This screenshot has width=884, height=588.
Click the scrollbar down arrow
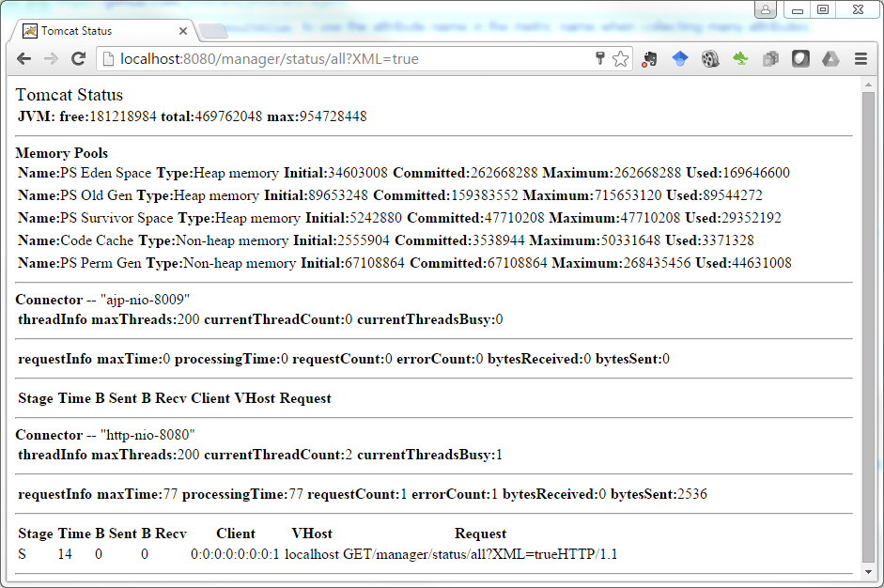click(868, 572)
